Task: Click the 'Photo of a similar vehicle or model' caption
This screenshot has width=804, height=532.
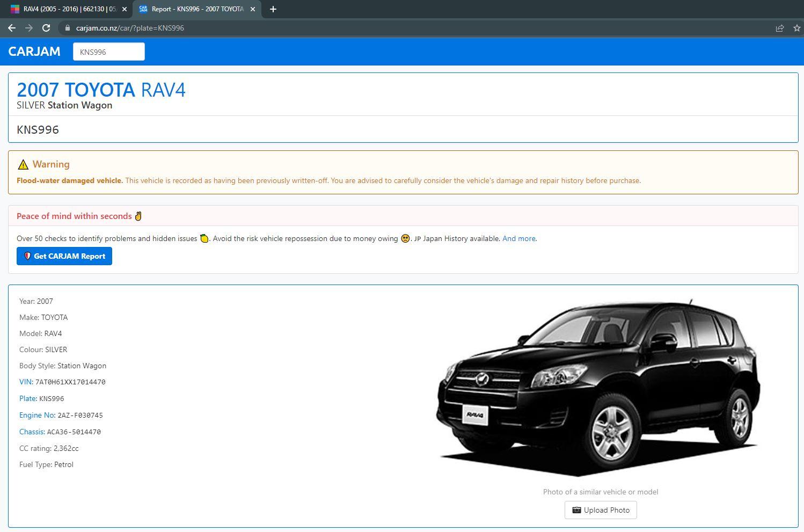Action: [x=601, y=492]
